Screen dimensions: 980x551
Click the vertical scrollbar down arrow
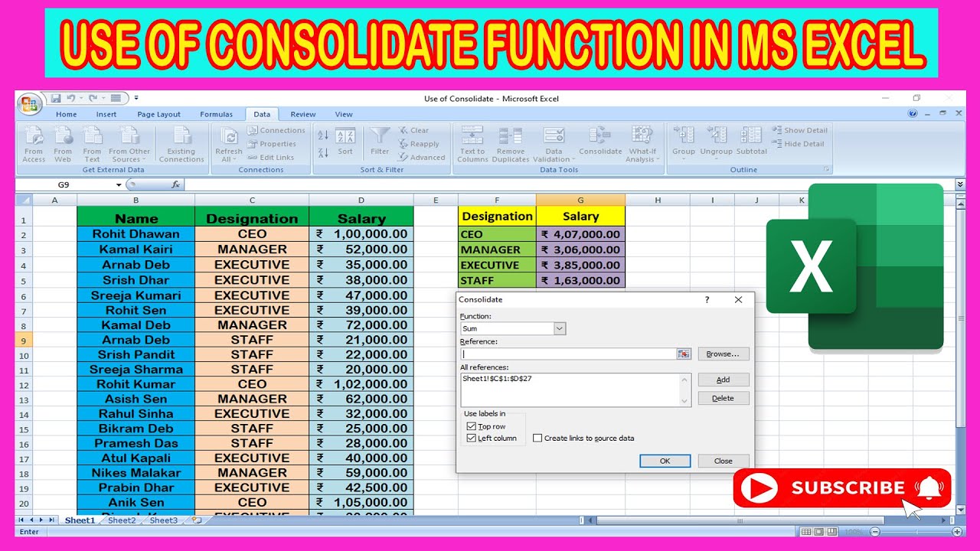click(x=960, y=508)
